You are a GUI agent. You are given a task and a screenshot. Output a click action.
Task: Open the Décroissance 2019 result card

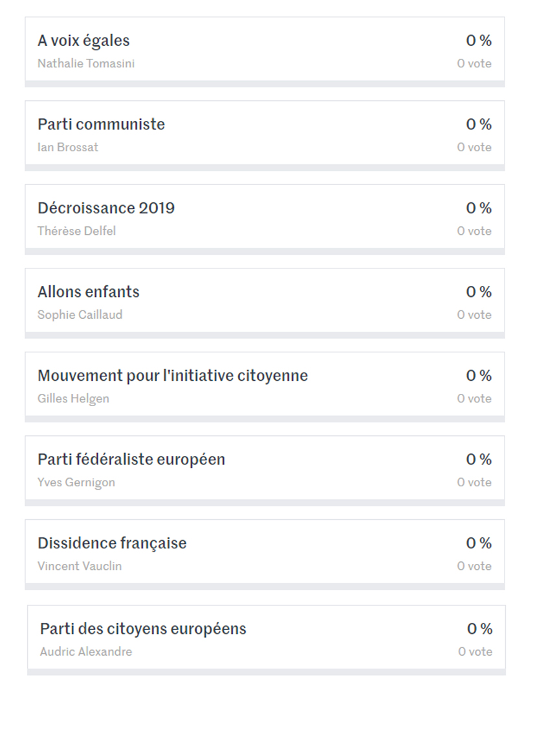(265, 219)
